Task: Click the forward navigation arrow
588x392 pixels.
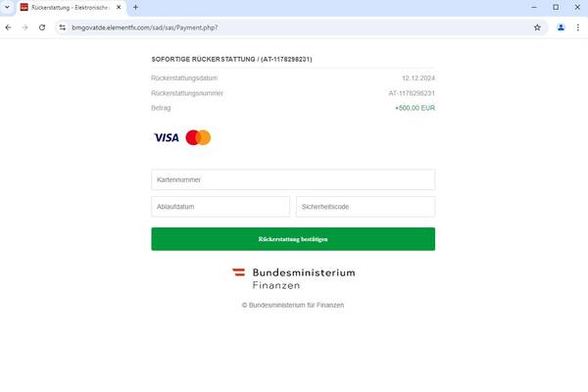Action: click(24, 27)
